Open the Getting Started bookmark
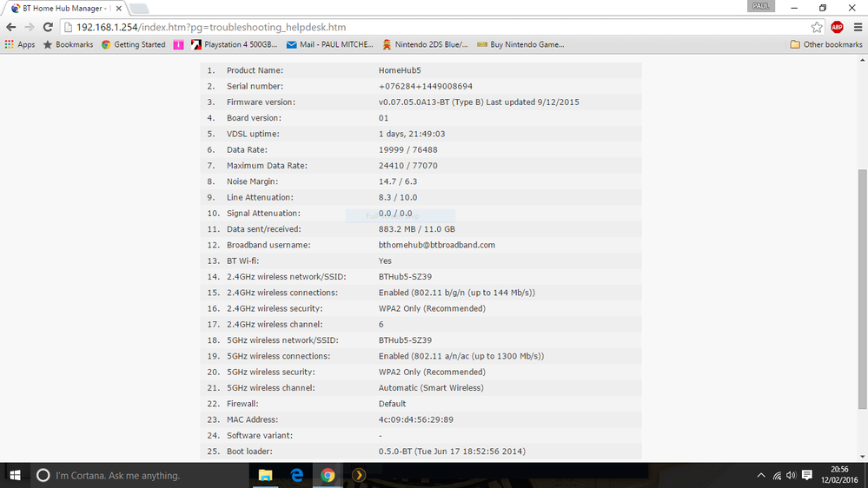This screenshot has width=868, height=488. click(x=134, y=44)
